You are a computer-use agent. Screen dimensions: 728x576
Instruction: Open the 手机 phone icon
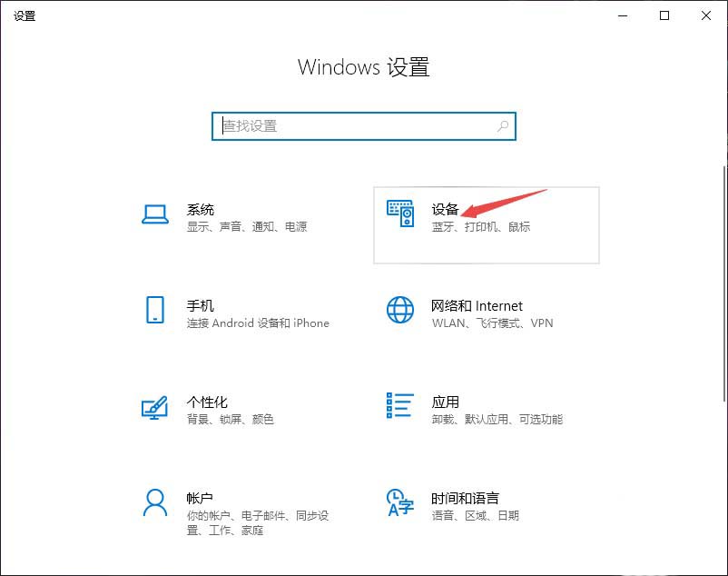pos(155,310)
